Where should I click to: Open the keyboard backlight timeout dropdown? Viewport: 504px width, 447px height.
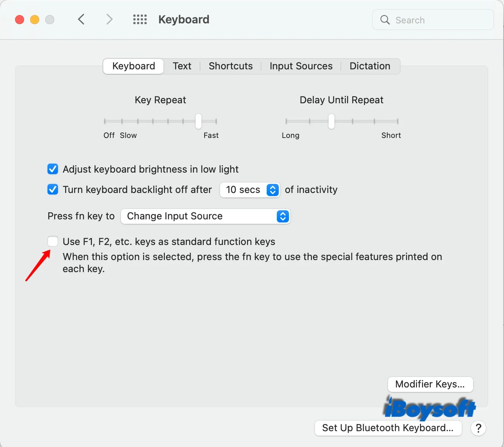pos(272,190)
